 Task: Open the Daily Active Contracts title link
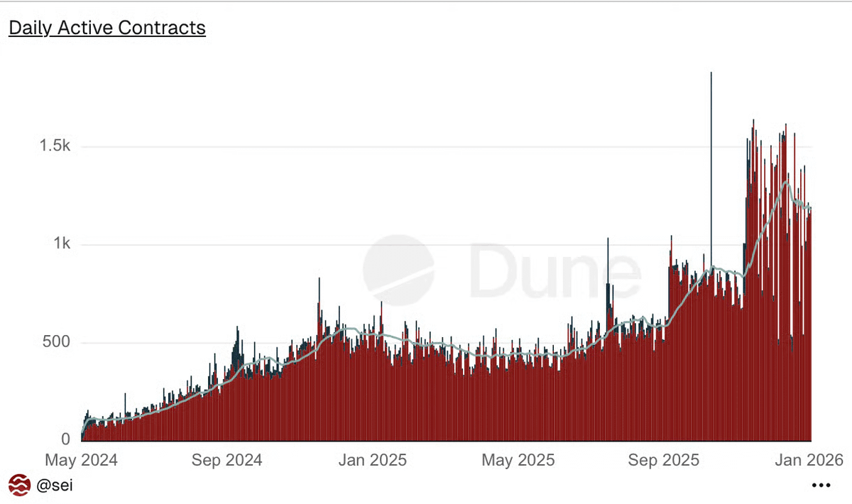pyautogui.click(x=107, y=28)
